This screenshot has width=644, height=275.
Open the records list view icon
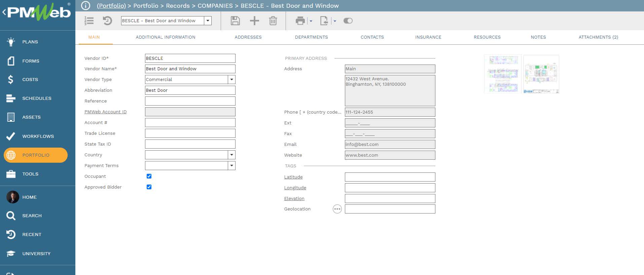(89, 21)
